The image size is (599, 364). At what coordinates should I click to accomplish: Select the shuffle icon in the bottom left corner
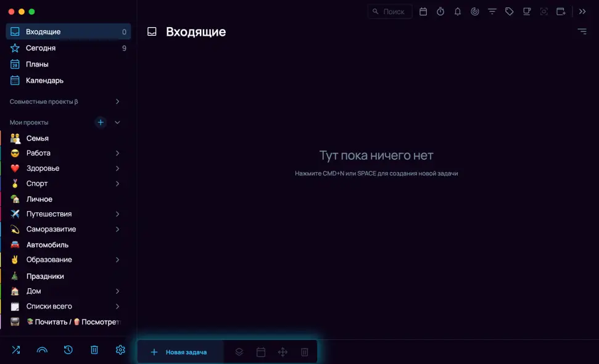pos(15,350)
